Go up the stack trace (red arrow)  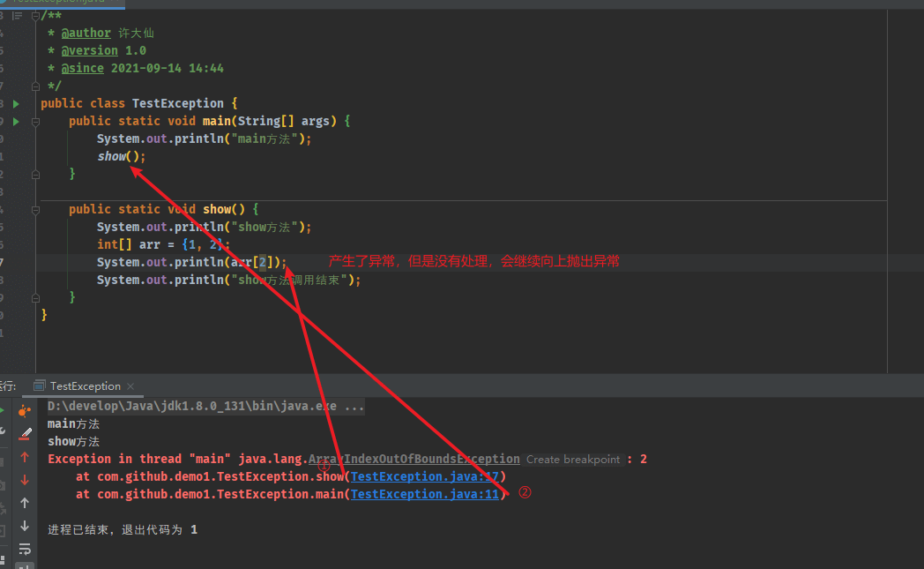coord(25,457)
